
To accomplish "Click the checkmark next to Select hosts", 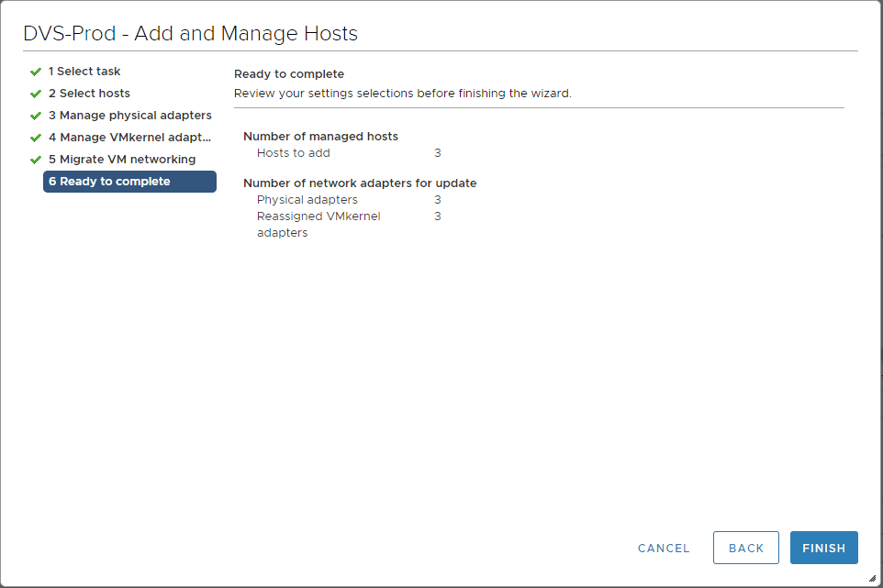I will (x=36, y=93).
